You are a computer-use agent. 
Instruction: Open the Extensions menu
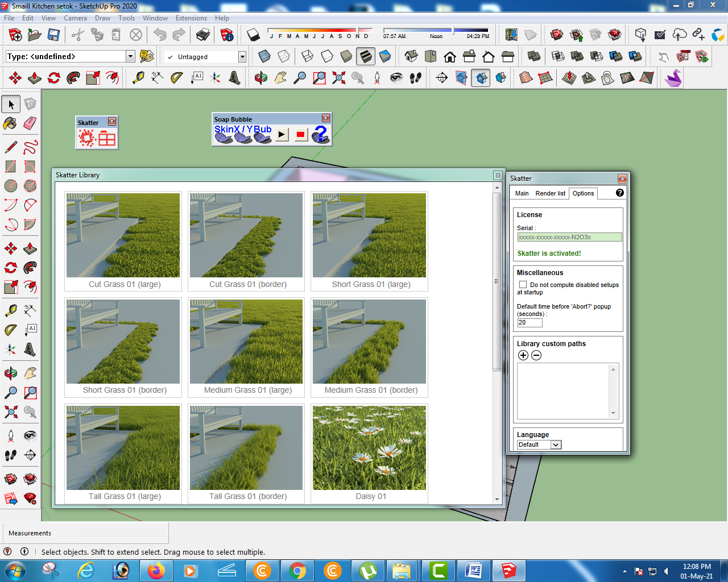pyautogui.click(x=191, y=18)
